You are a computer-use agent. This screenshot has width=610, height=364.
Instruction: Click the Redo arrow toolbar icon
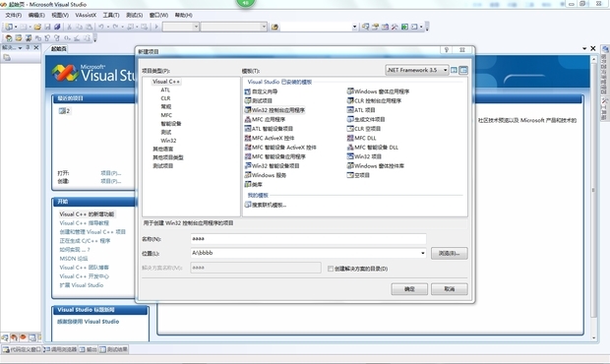coord(115,27)
